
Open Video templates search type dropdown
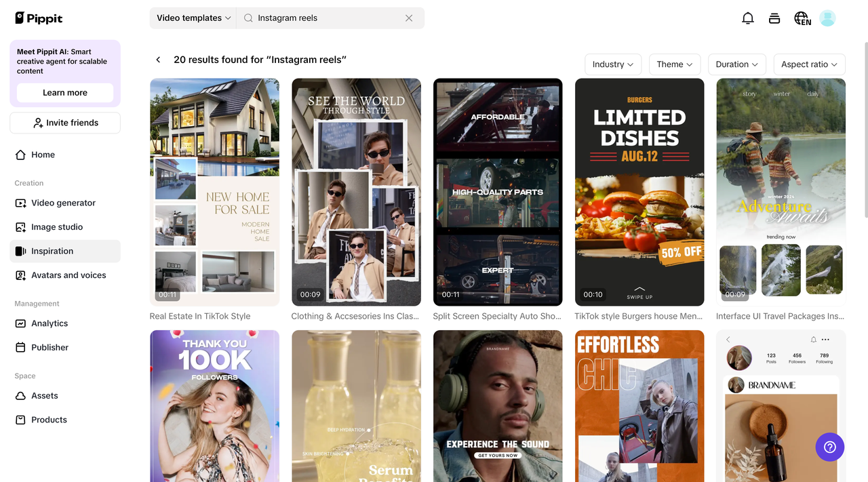coord(193,18)
